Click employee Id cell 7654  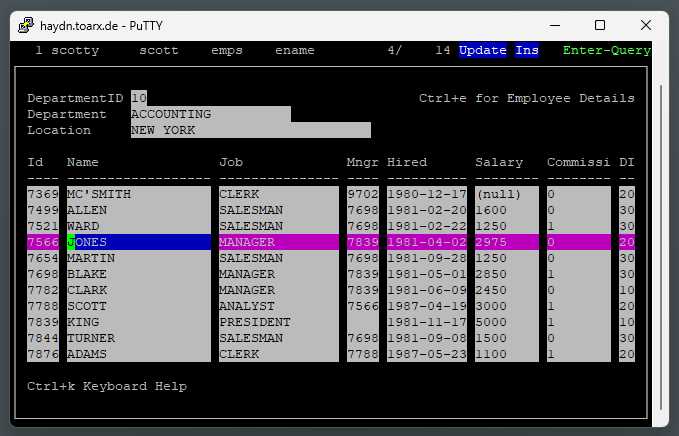pyautogui.click(x=43, y=258)
